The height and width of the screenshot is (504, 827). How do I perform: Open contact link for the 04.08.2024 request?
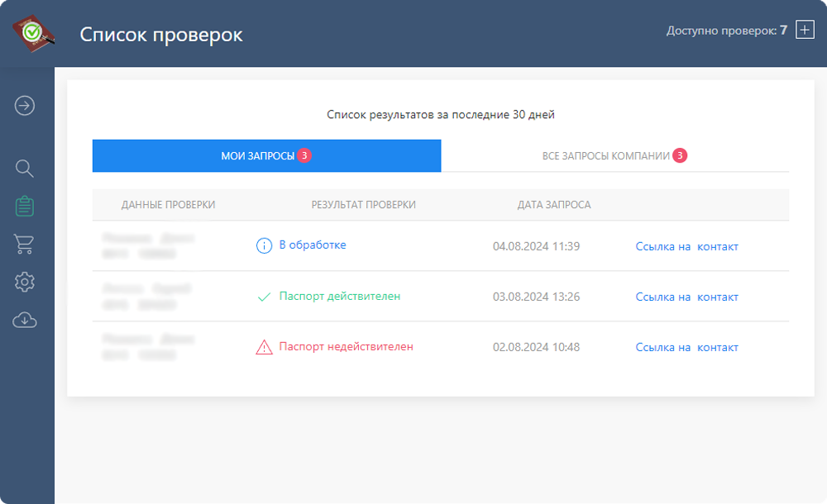(686, 246)
